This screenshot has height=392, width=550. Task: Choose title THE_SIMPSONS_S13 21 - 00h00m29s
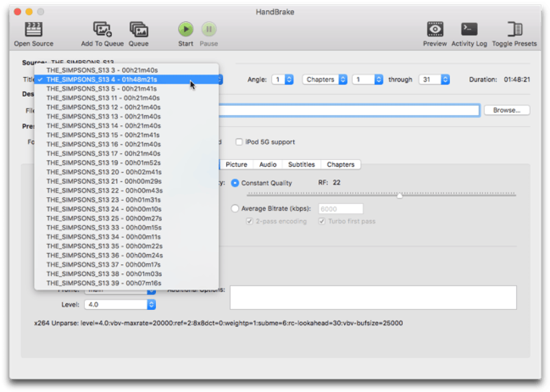(x=126, y=181)
